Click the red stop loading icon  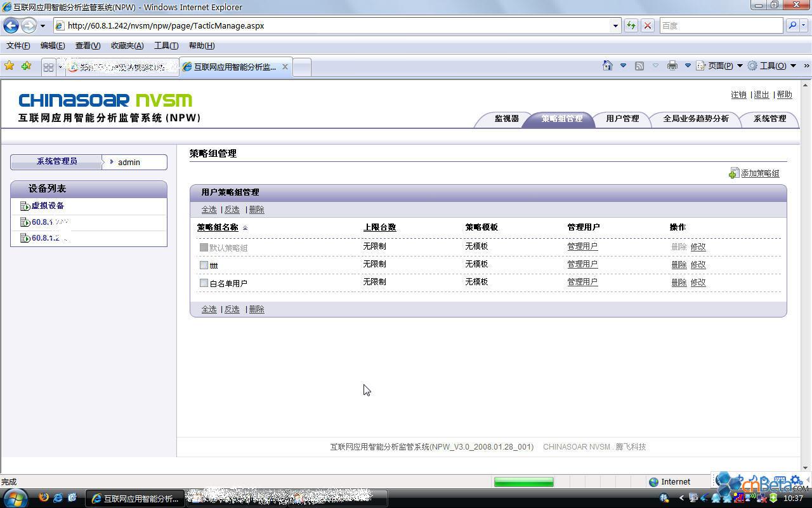click(x=647, y=25)
